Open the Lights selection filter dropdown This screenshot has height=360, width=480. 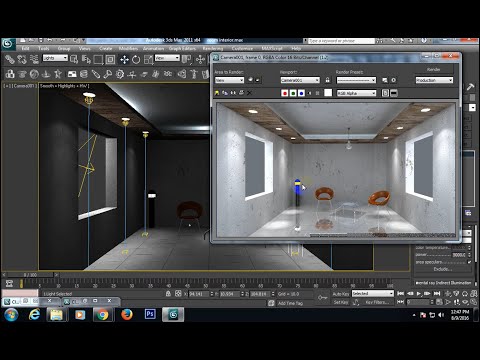[55, 58]
